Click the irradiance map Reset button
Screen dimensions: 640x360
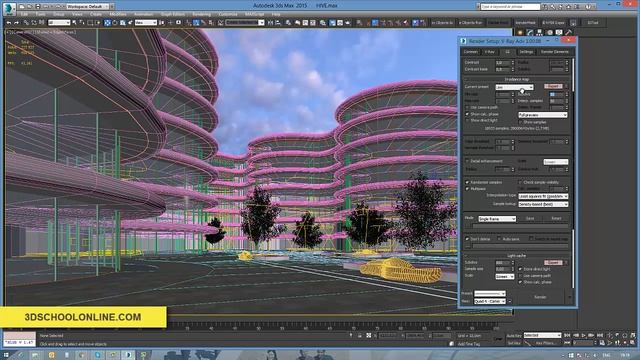pyautogui.click(x=556, y=219)
